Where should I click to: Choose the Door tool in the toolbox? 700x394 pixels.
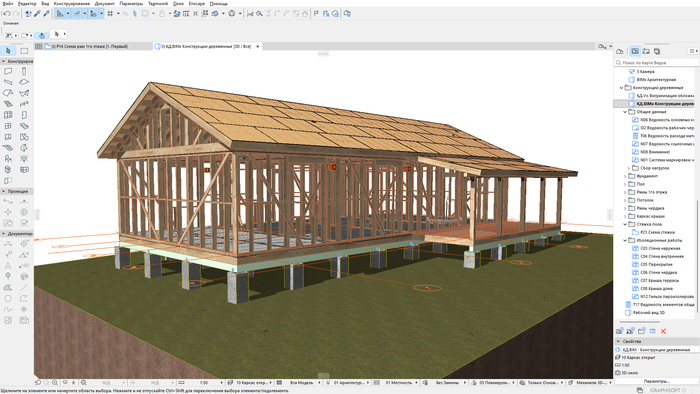point(24,115)
